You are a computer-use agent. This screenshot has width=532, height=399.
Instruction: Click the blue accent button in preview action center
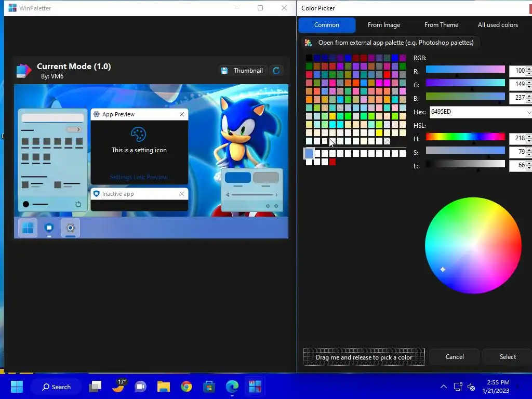click(x=238, y=178)
